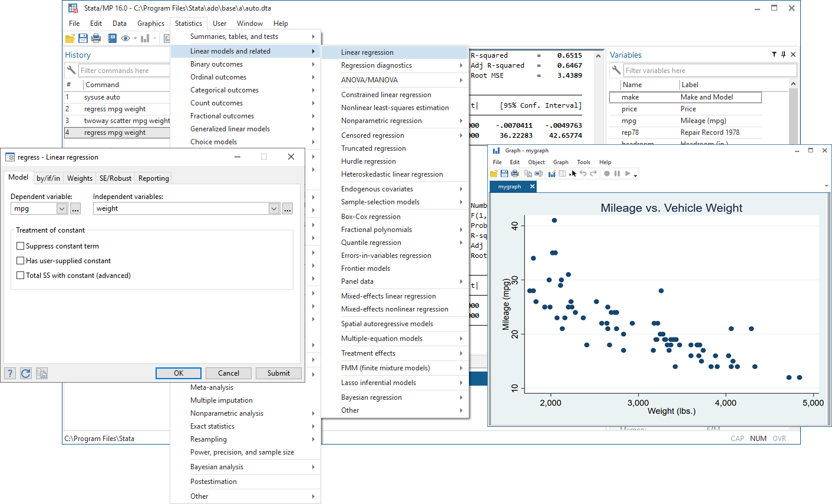Print graph using Graph window printer icon
The width and height of the screenshot is (832, 504).
514,174
